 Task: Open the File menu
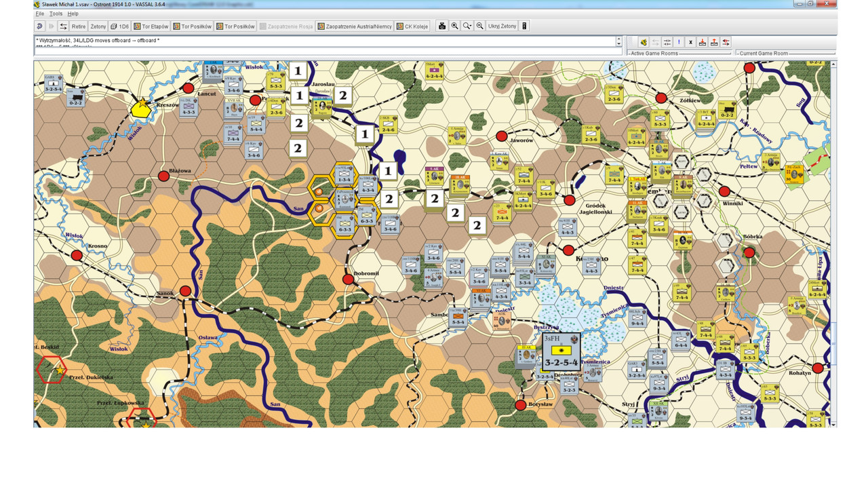[x=40, y=14]
